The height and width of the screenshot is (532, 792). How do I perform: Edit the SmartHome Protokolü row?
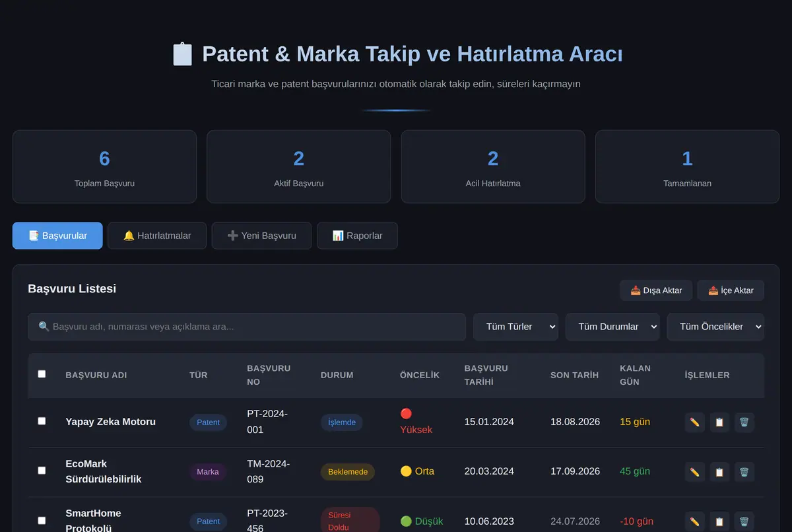[x=694, y=521]
